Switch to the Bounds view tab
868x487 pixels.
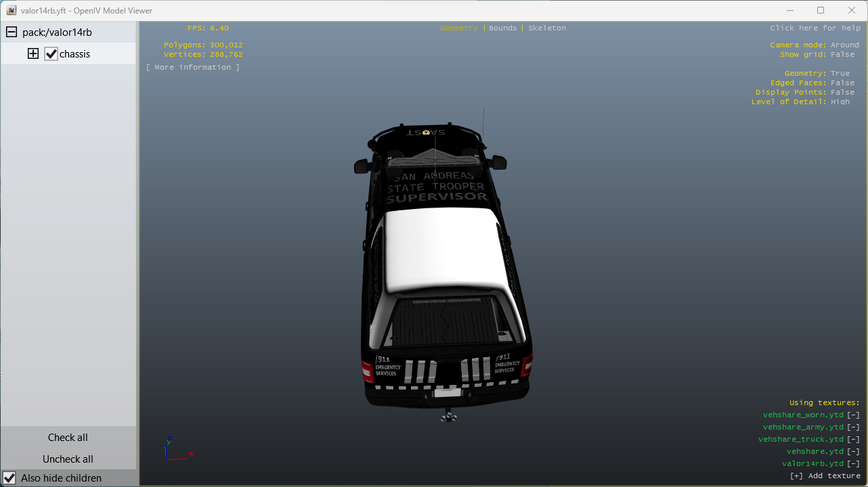[502, 28]
